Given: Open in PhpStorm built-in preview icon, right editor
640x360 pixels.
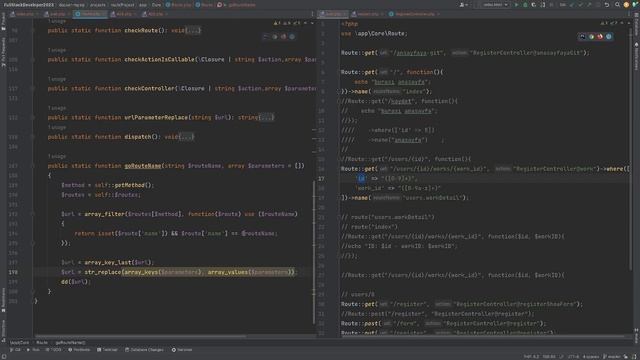Looking at the screenshot, I should pyautogui.click(x=583, y=37).
